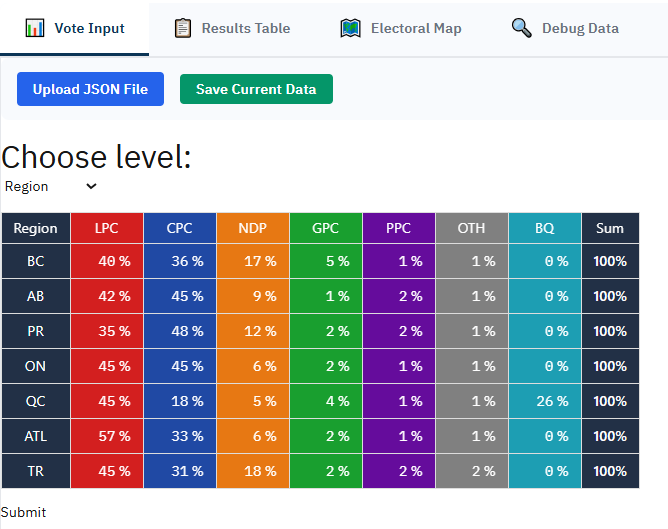668x529 pixels.
Task: Click the 100% Sum cell in BC row
Action: [610, 261]
